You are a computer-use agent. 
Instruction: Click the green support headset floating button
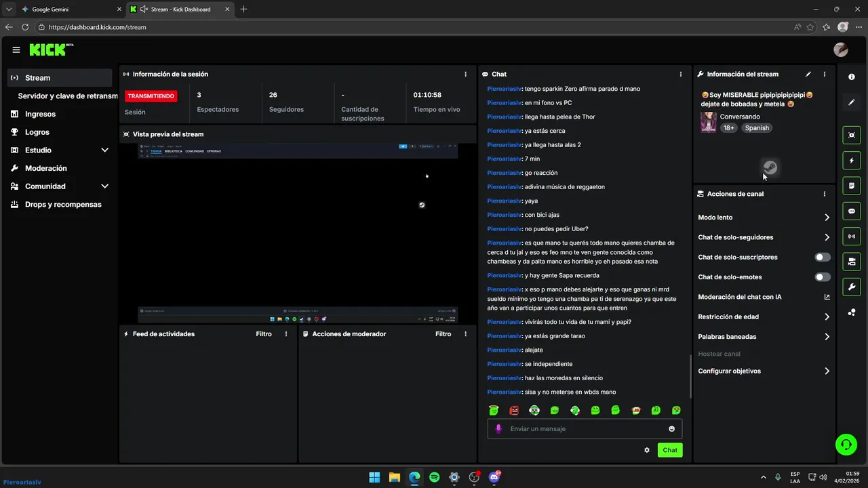(846, 445)
